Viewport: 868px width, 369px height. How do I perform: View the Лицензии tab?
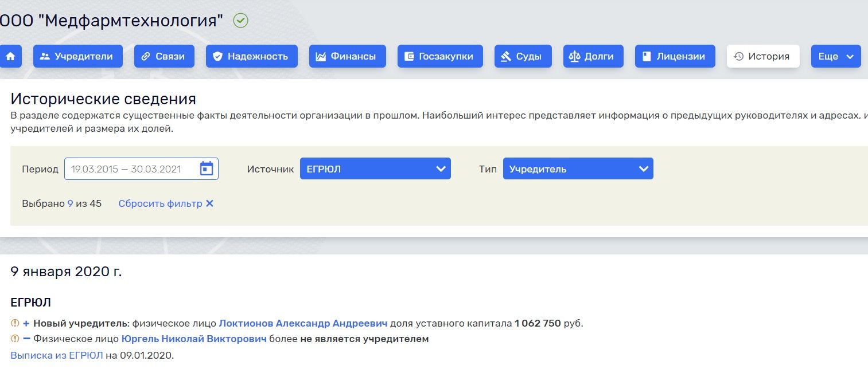coord(675,56)
